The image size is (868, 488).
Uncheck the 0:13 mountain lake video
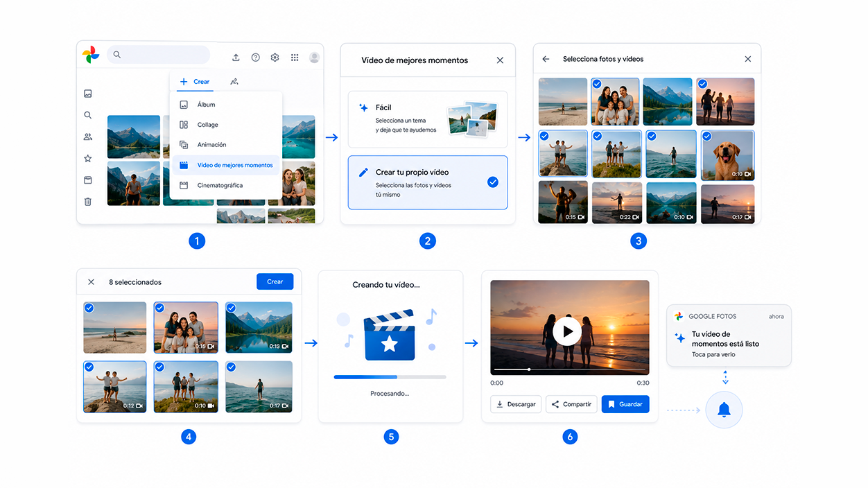tap(231, 308)
